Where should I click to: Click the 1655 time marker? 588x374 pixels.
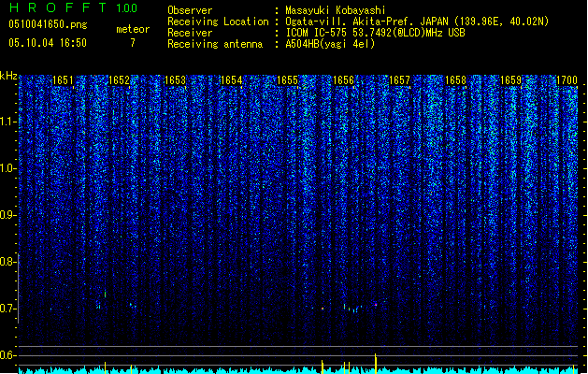287,80
